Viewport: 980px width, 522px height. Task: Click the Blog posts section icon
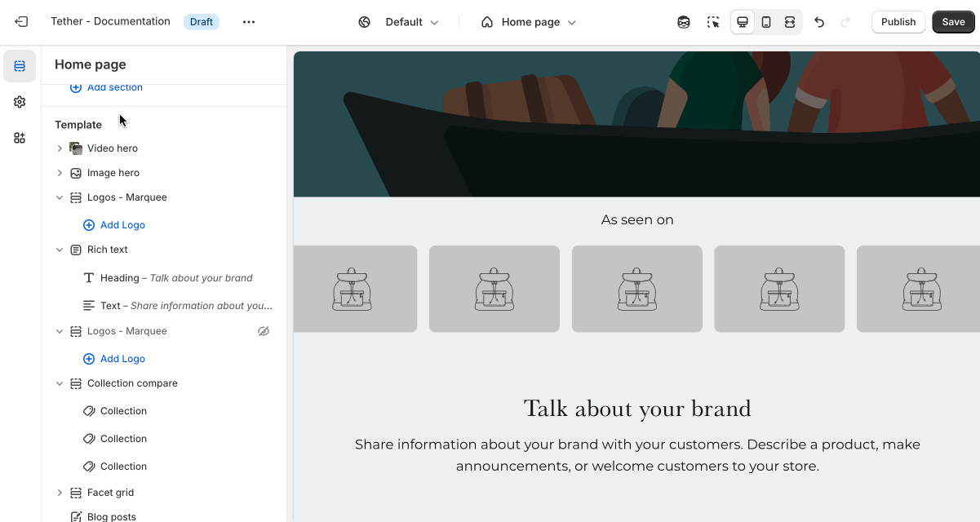point(76,516)
